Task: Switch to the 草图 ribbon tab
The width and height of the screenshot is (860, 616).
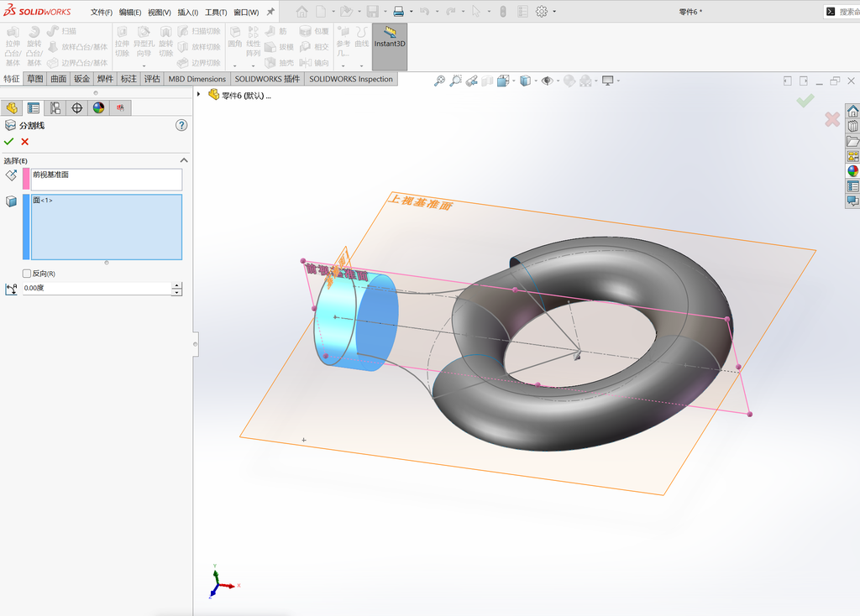Action: pos(35,79)
